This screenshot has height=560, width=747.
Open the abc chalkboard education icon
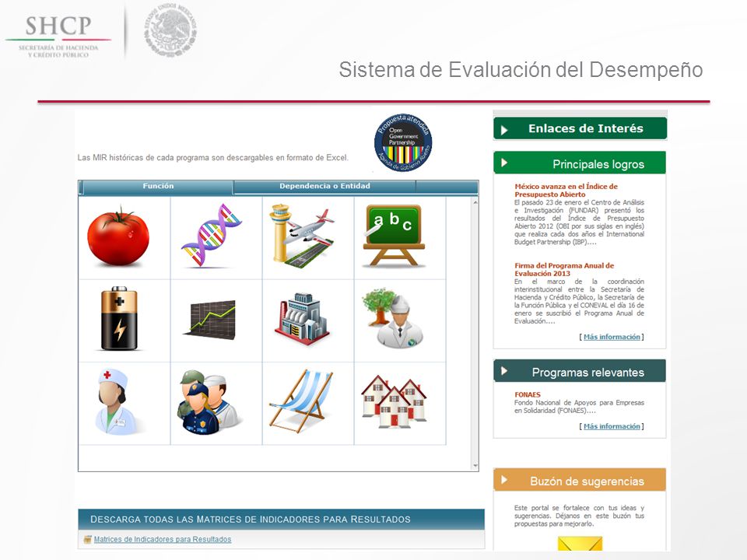click(394, 235)
